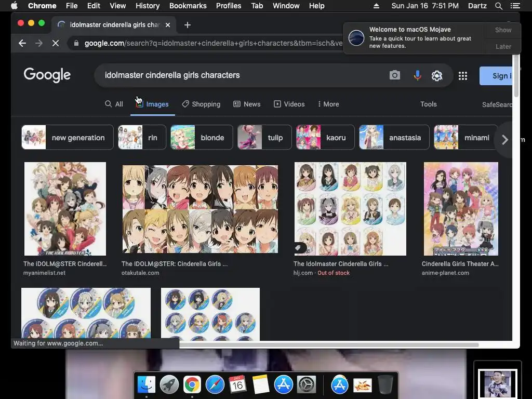Click the search by image camera icon
The image size is (532, 399).
(x=395, y=75)
